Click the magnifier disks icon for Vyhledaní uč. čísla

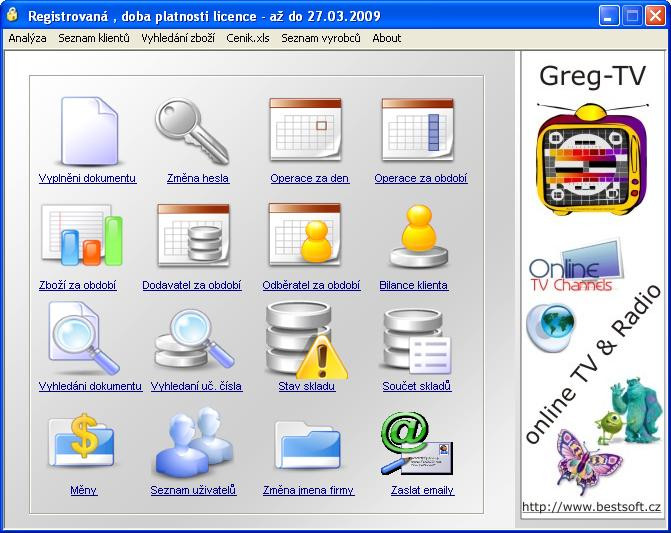pyautogui.click(x=194, y=339)
